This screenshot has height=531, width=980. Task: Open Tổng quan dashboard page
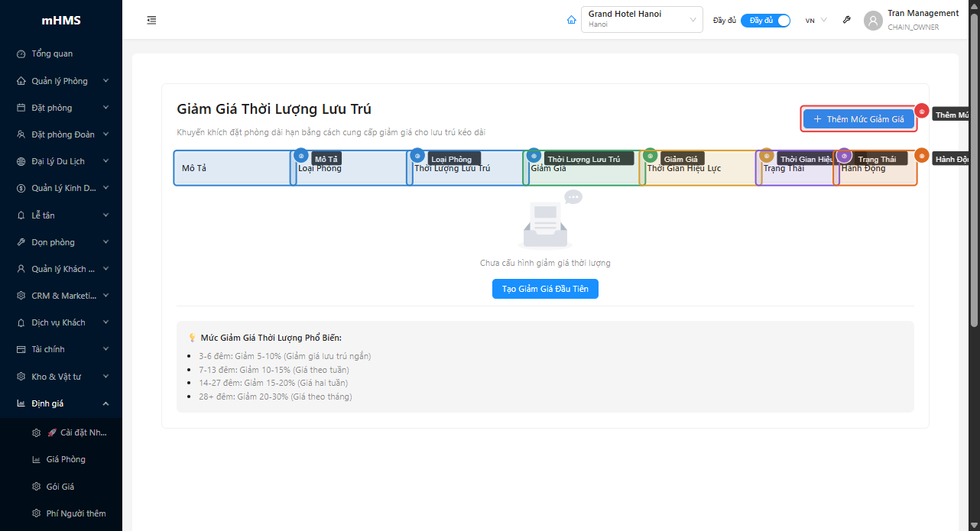coord(52,54)
